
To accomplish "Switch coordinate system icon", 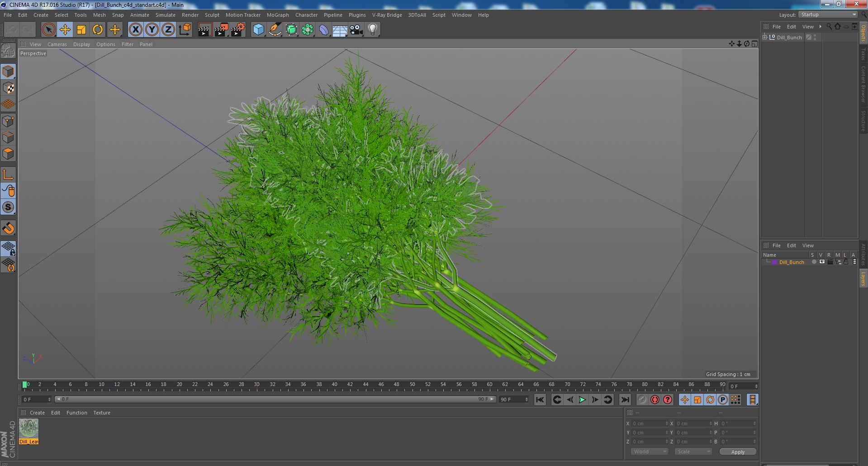I will 185,30.
